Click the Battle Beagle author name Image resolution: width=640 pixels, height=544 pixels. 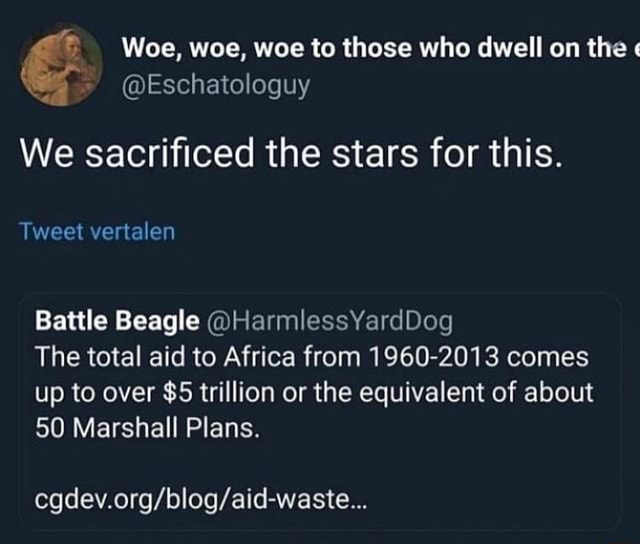[x=117, y=321]
